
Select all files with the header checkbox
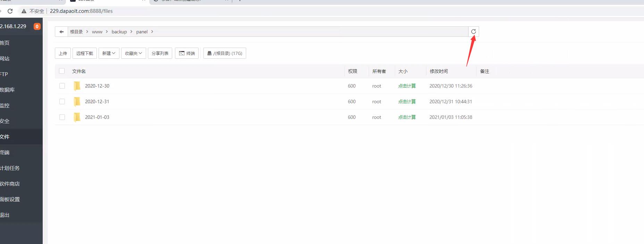coord(62,71)
